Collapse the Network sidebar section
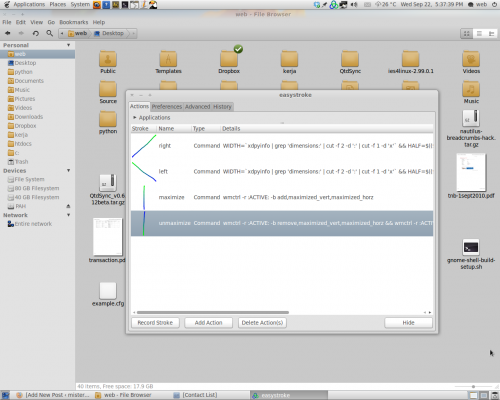 [x=68, y=215]
